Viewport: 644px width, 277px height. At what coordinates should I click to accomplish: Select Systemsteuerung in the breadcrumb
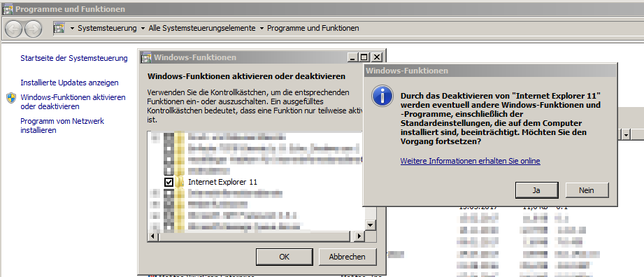(x=107, y=29)
